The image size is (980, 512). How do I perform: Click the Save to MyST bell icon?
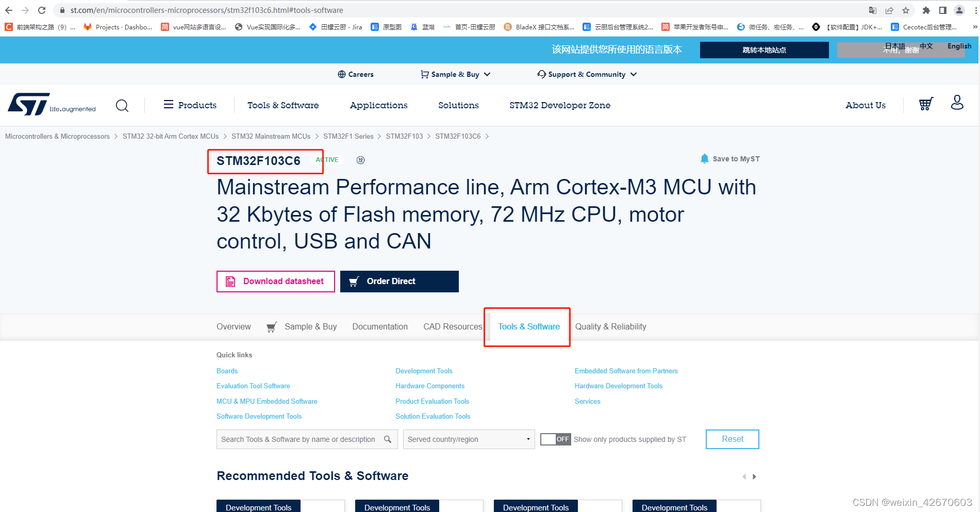(x=704, y=158)
